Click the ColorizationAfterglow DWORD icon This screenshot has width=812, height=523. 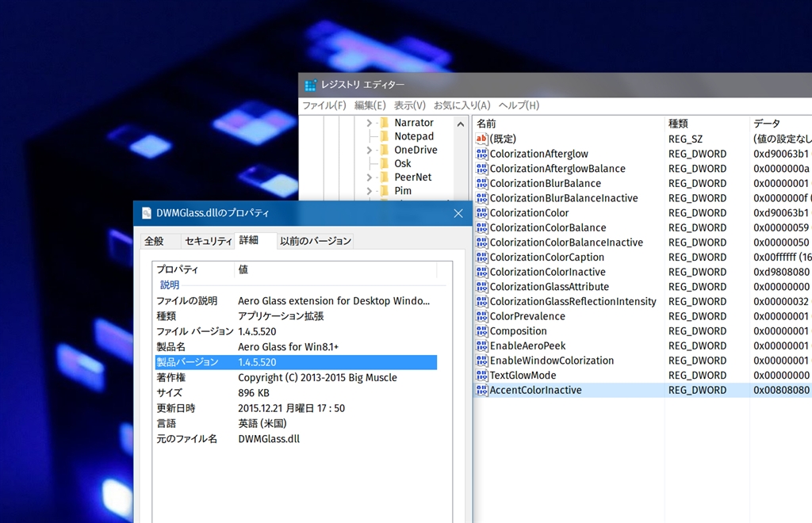tap(481, 154)
